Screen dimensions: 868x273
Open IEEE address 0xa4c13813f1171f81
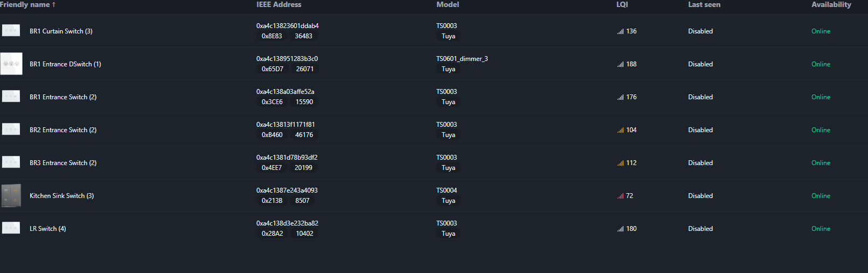(x=286, y=125)
